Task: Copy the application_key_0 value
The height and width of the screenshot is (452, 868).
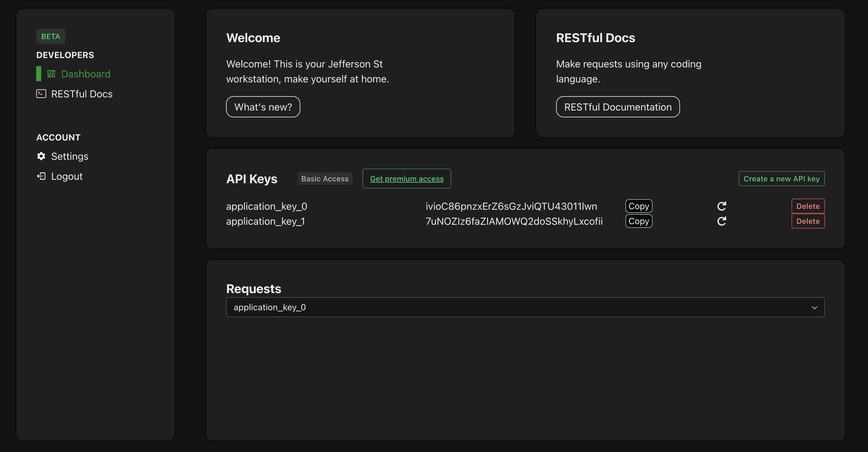Action: pos(639,206)
